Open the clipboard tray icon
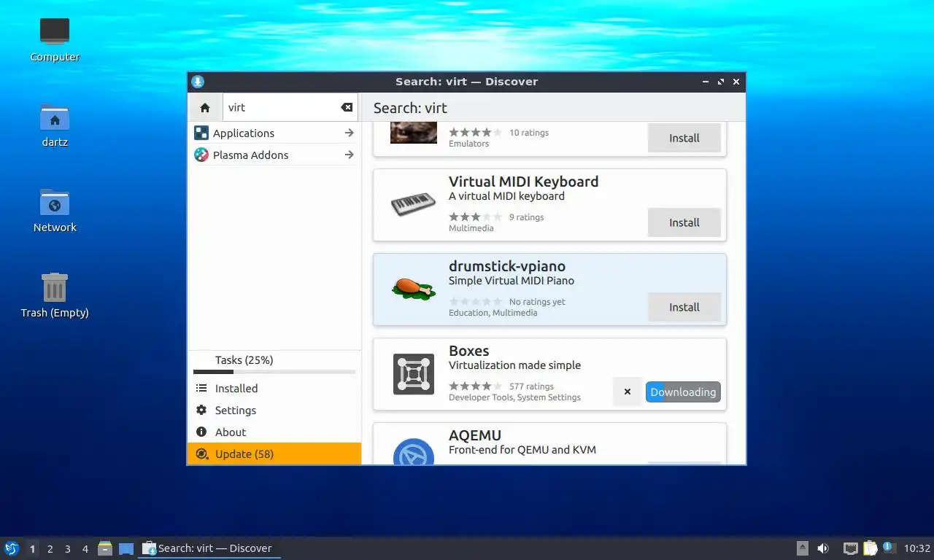The image size is (934, 560). pos(870,548)
